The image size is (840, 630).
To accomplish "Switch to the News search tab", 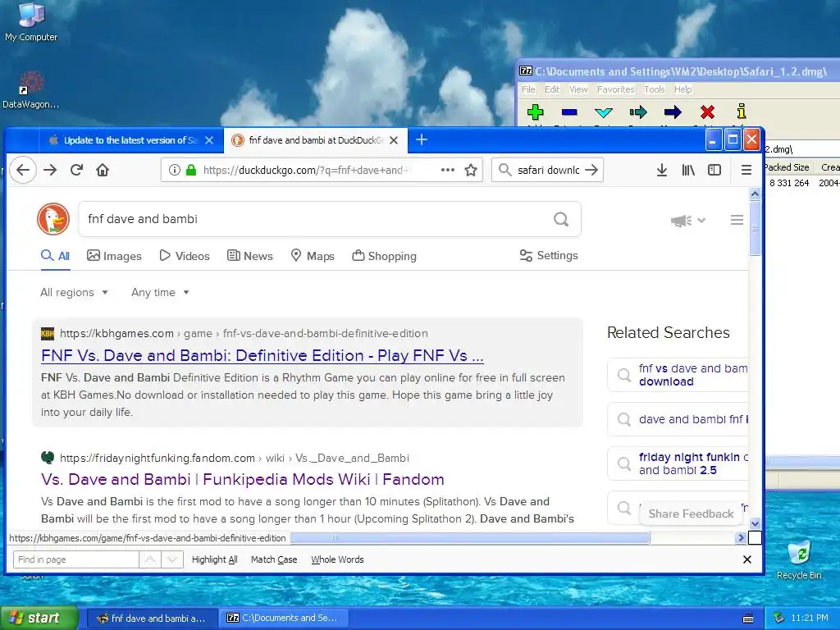I will pyautogui.click(x=249, y=256).
